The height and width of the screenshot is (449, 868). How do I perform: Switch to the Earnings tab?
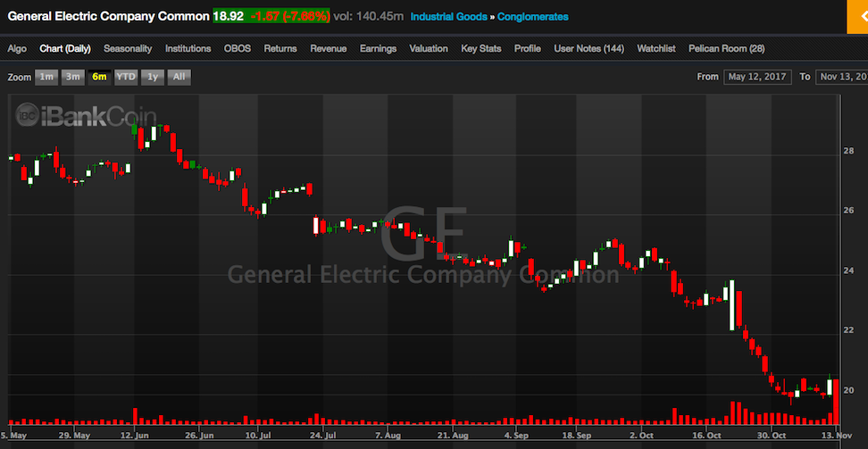tap(378, 49)
